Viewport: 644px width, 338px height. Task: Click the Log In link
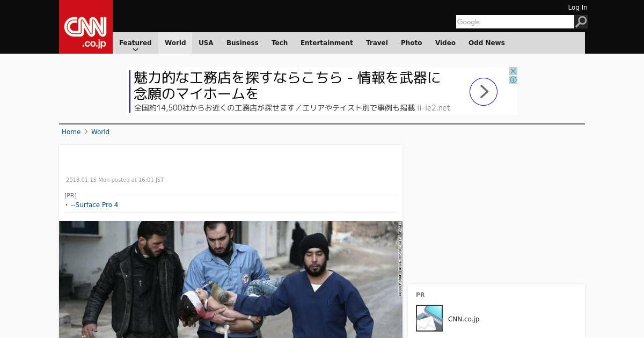(x=577, y=8)
